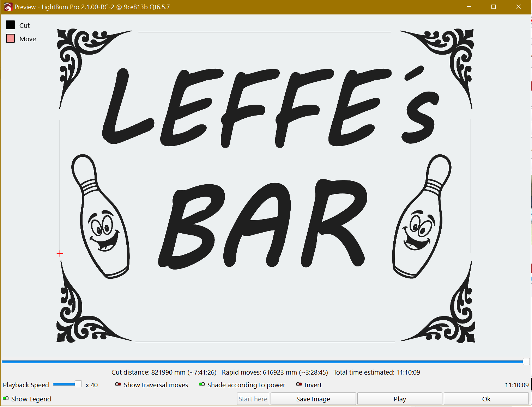Disable Shade according to power
Image resolution: width=532 pixels, height=407 pixels.
[x=202, y=384]
